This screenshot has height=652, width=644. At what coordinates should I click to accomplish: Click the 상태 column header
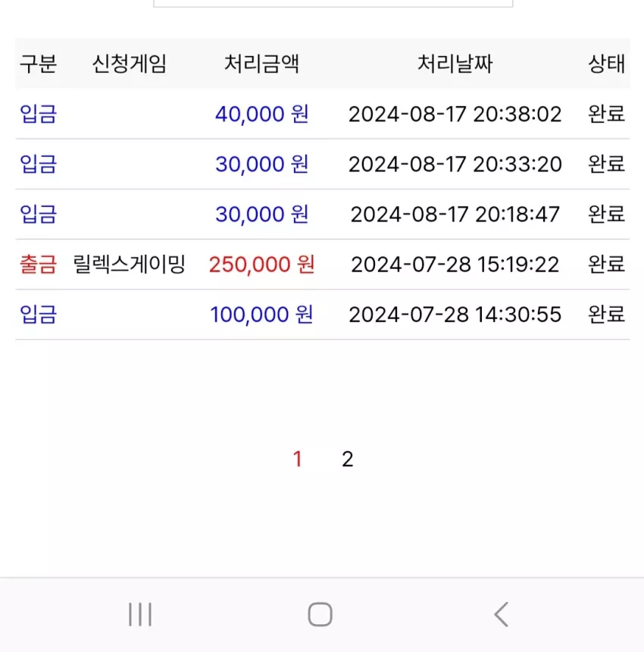click(607, 64)
